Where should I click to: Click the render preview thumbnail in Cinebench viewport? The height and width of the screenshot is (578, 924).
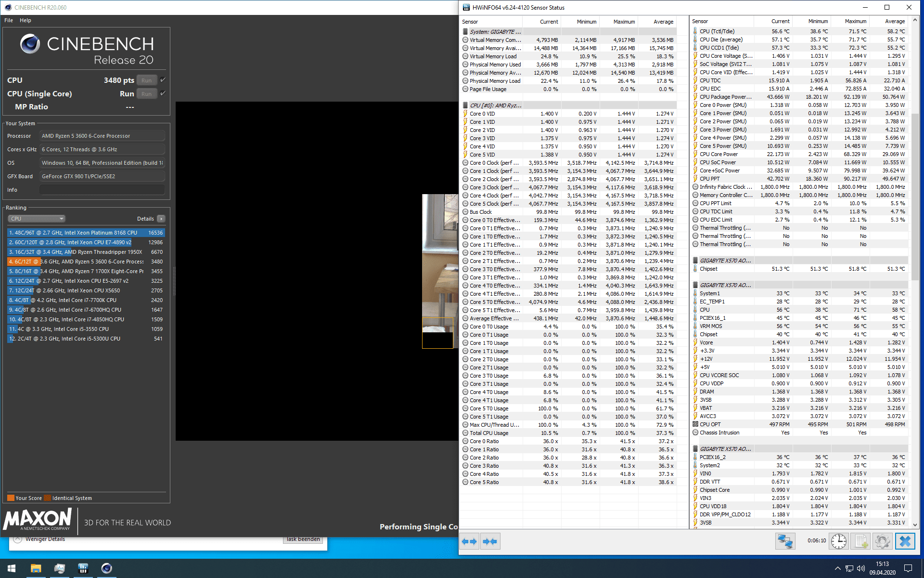tap(440, 271)
